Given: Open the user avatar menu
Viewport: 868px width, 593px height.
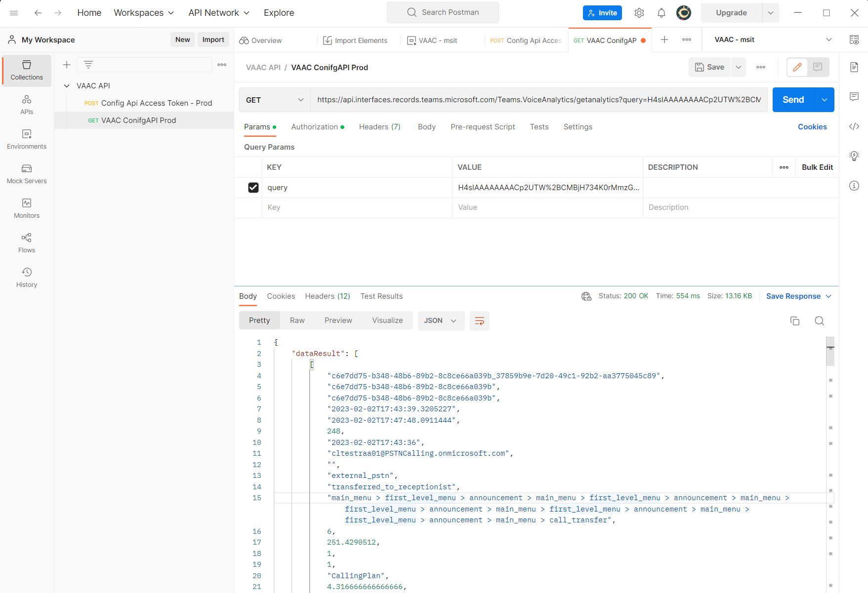Looking at the screenshot, I should (x=684, y=13).
